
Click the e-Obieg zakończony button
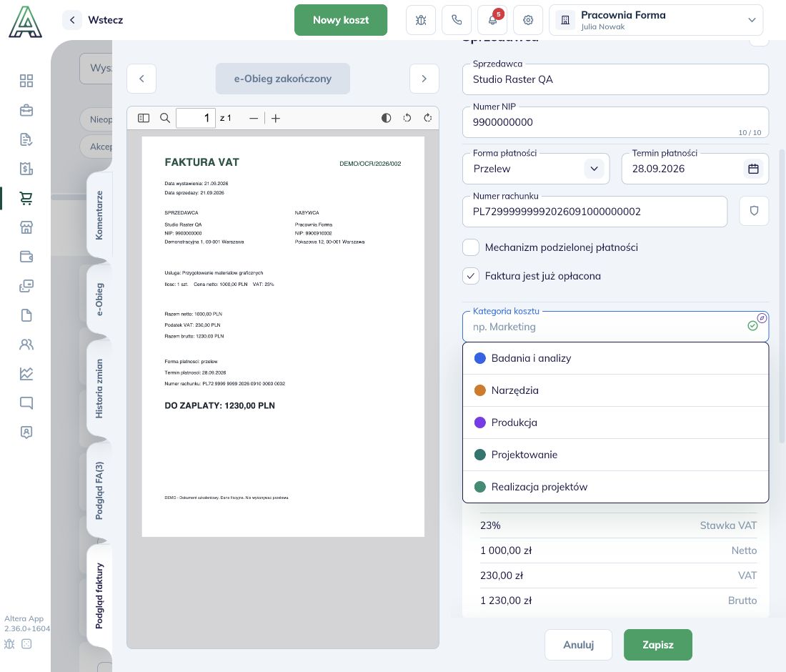(x=283, y=79)
